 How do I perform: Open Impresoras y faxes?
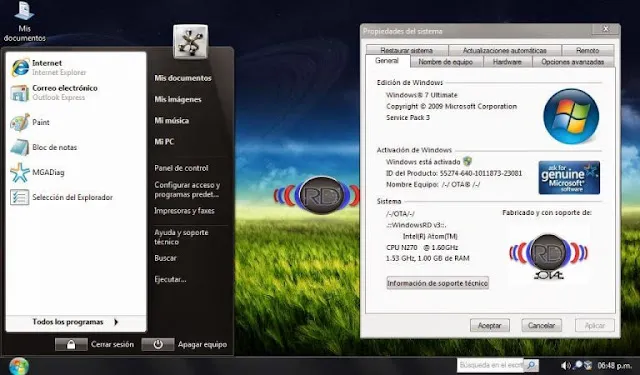[184, 211]
